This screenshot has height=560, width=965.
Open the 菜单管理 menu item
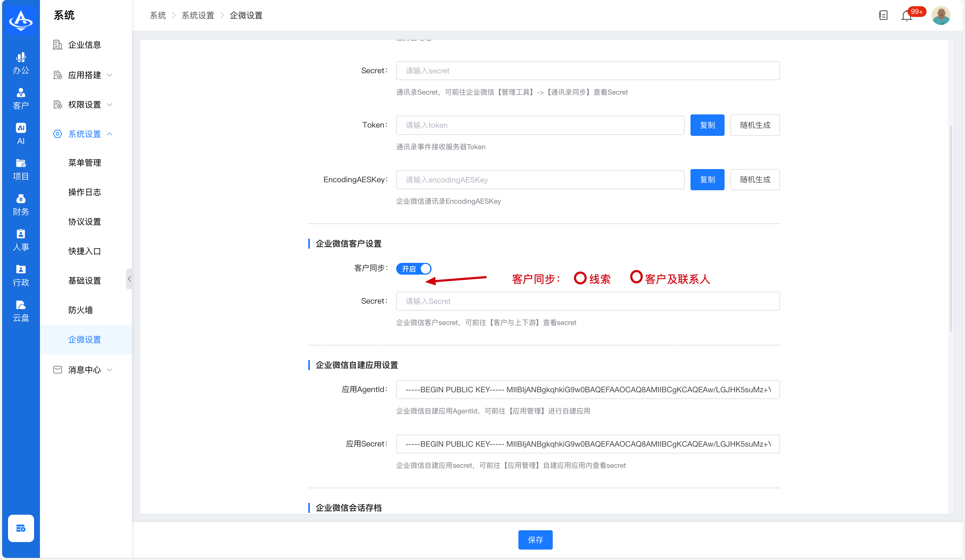tap(84, 163)
